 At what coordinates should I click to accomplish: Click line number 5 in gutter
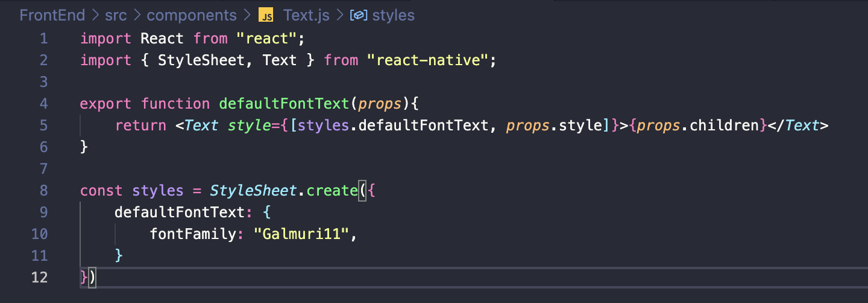pyautogui.click(x=43, y=126)
